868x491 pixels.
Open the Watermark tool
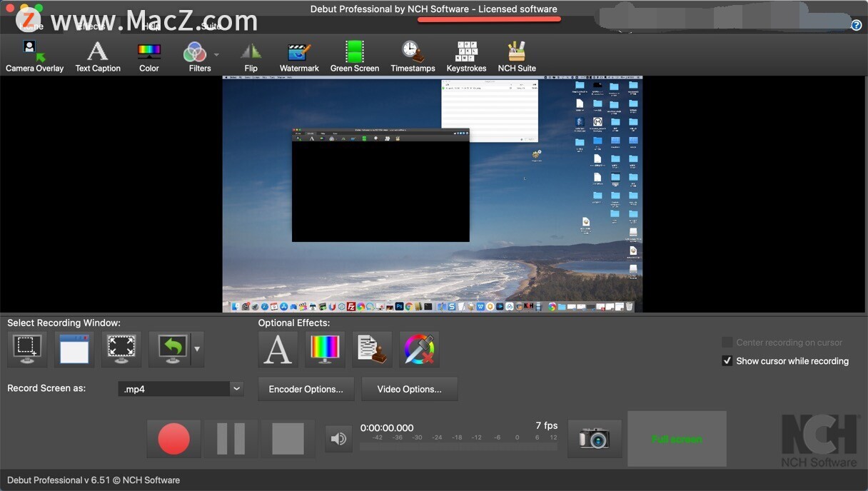click(299, 56)
